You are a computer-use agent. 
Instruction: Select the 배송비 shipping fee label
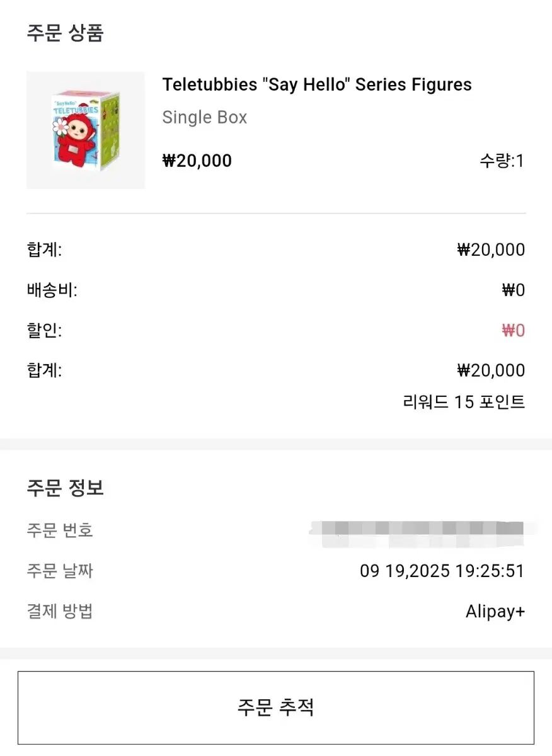[52, 290]
